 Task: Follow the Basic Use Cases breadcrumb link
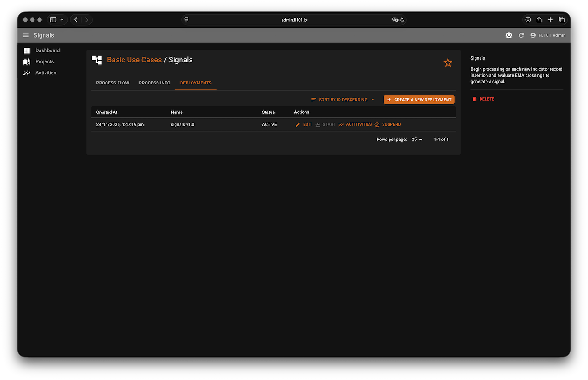tap(134, 60)
